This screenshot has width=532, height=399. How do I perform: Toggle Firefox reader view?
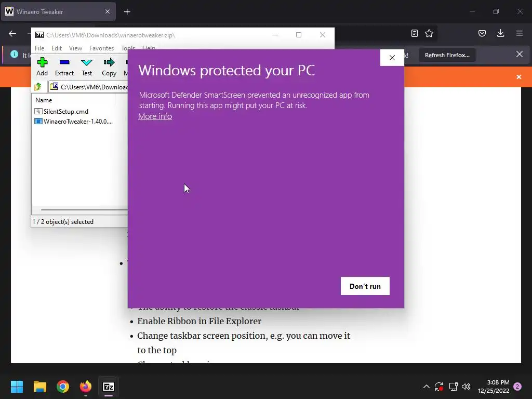[414, 33]
